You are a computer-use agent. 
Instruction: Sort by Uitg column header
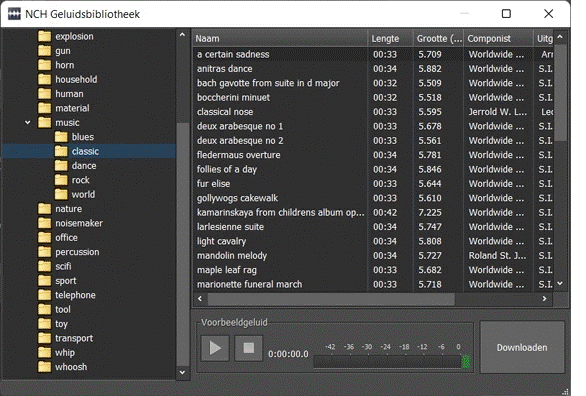[544, 38]
